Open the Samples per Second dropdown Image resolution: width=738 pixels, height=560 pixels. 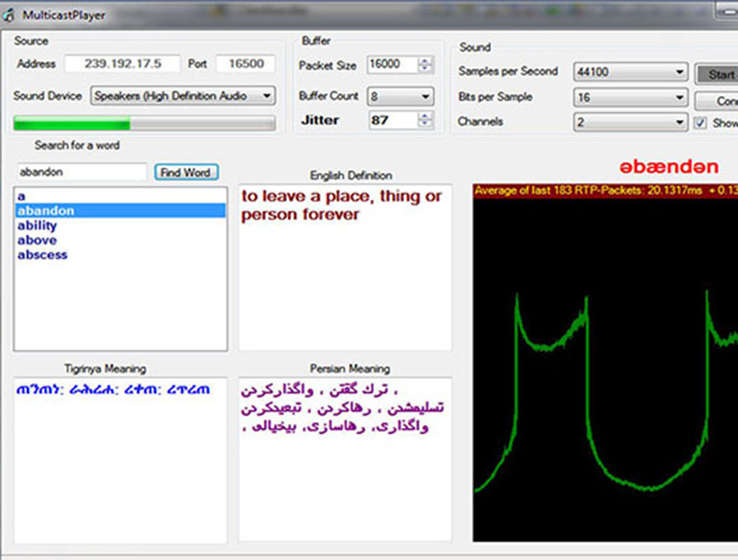[x=631, y=72]
